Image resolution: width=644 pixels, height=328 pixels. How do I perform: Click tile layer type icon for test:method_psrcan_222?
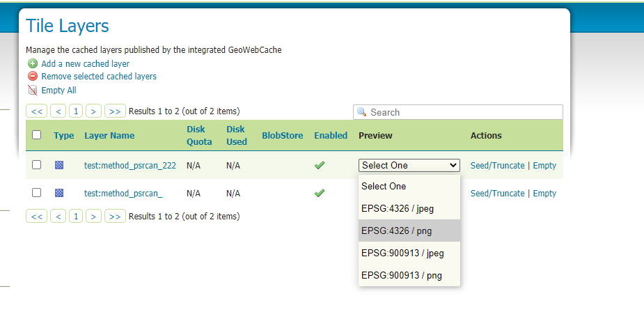click(x=59, y=165)
